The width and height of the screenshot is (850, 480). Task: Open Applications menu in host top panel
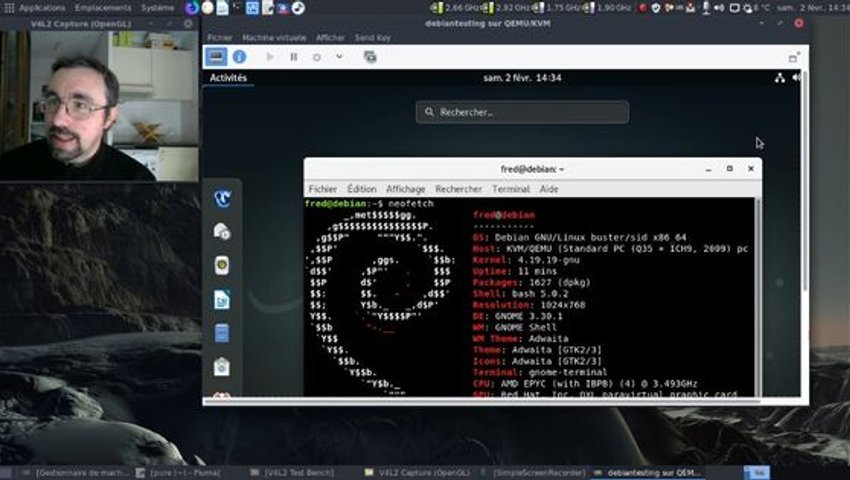coord(42,8)
